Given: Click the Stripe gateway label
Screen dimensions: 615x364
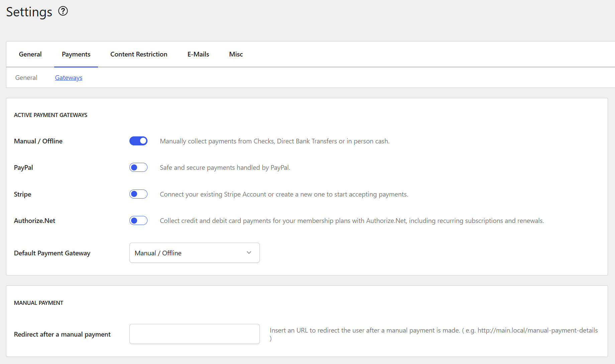Looking at the screenshot, I should tap(22, 194).
